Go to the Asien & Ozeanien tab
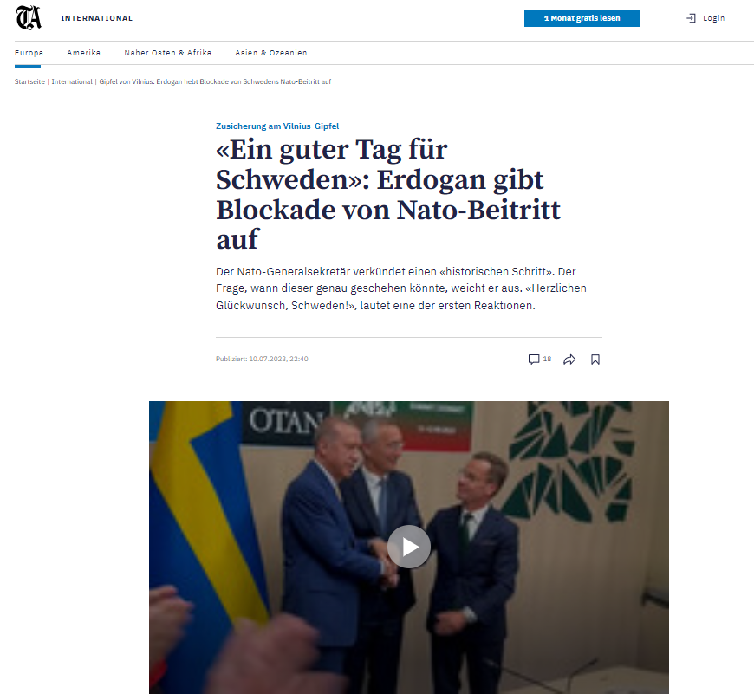This screenshot has width=754, height=700. click(x=270, y=53)
